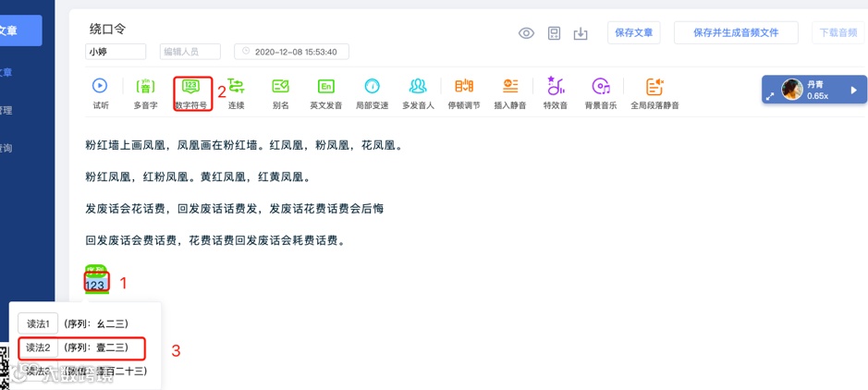
Task: Click the 丹青 speaker avatar
Action: (792, 89)
